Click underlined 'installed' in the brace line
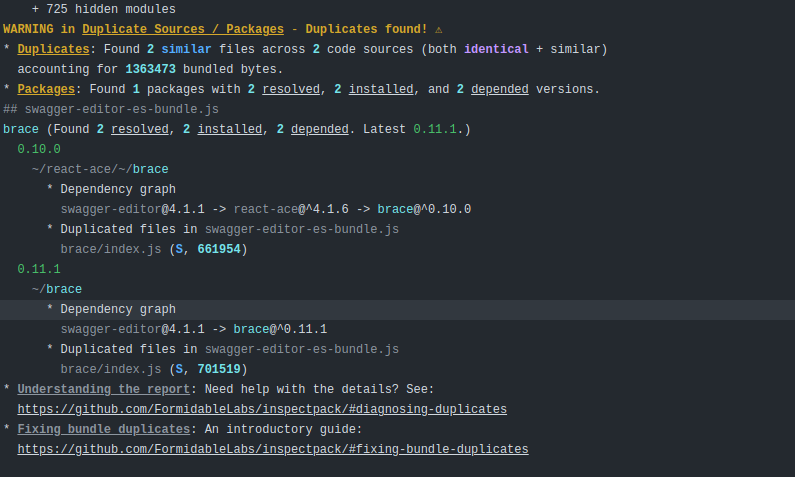The width and height of the screenshot is (795, 477). pos(230,129)
